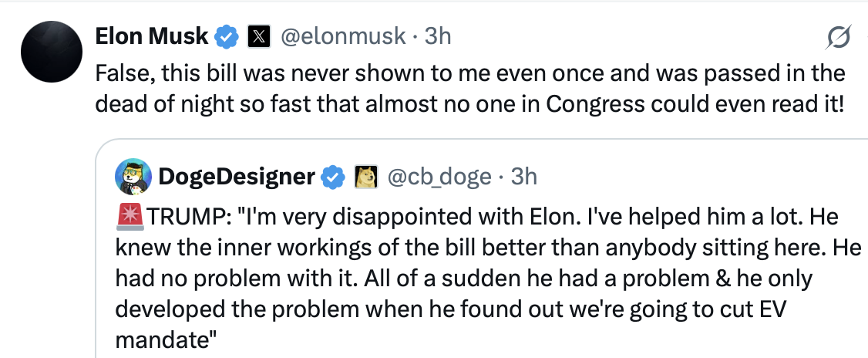868x358 pixels.
Task: Click the red siren emoji before TRUMP
Action: click(130, 218)
